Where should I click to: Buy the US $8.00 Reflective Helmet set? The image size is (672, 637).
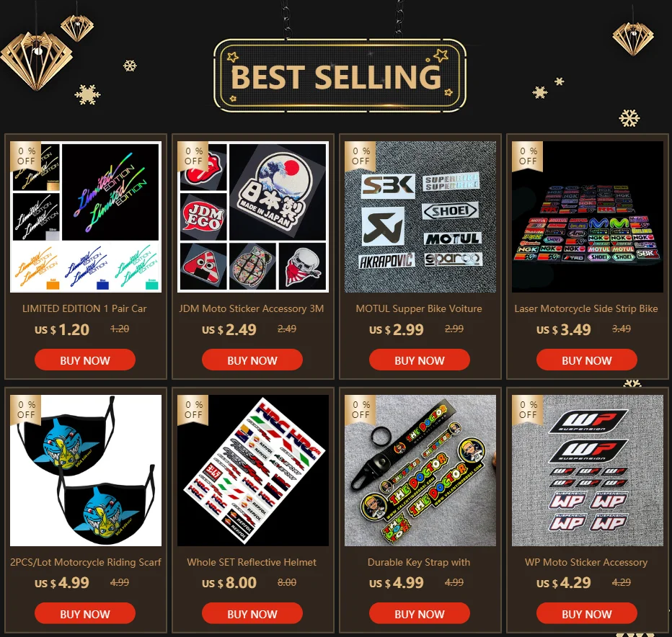tap(252, 613)
